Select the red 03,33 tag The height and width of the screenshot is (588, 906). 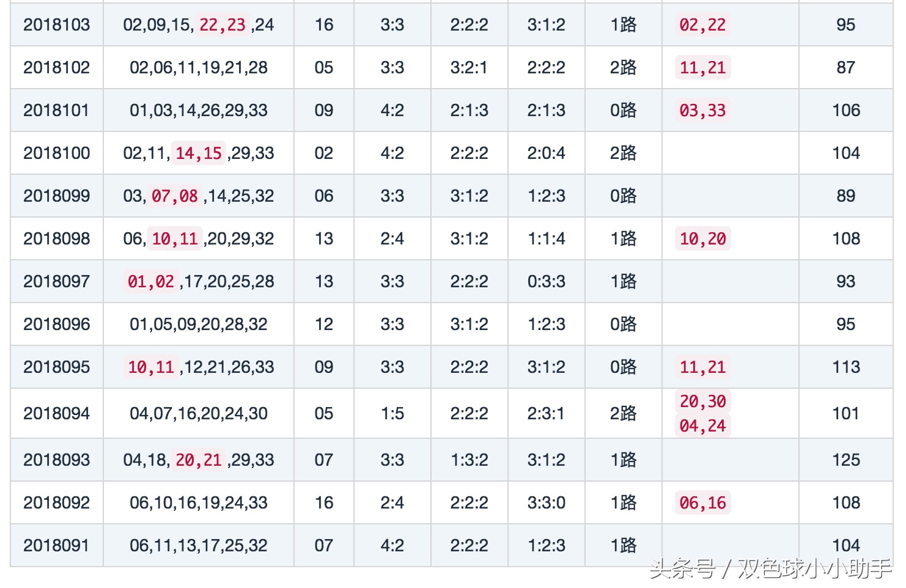[702, 111]
